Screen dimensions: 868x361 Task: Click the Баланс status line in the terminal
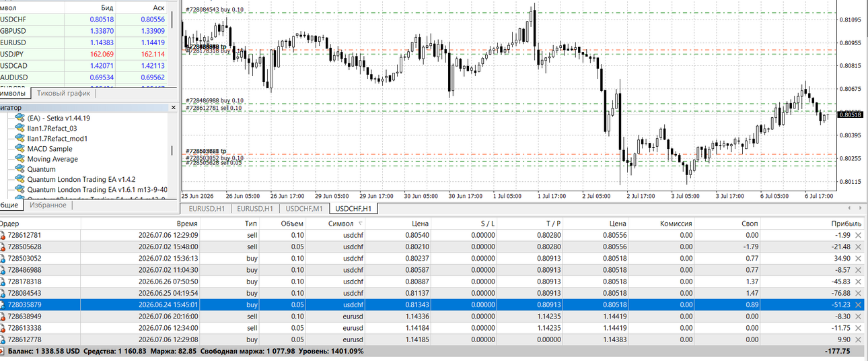[186, 351]
